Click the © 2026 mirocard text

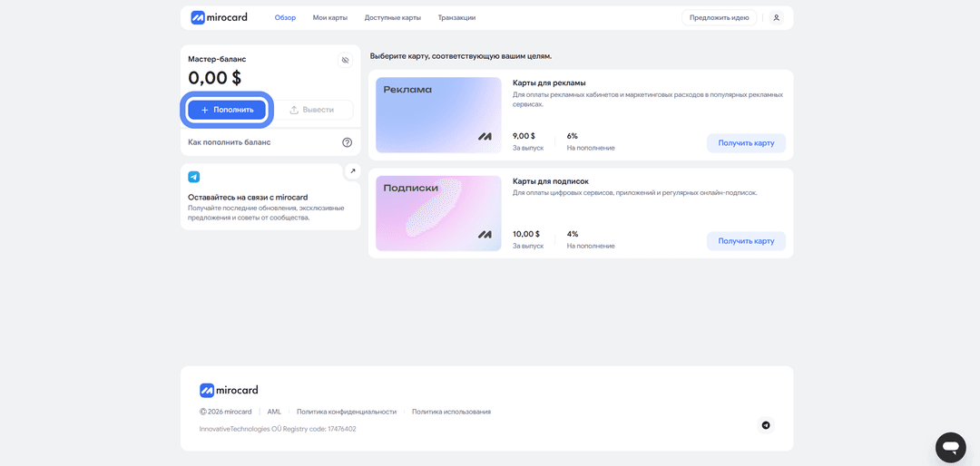click(x=226, y=412)
